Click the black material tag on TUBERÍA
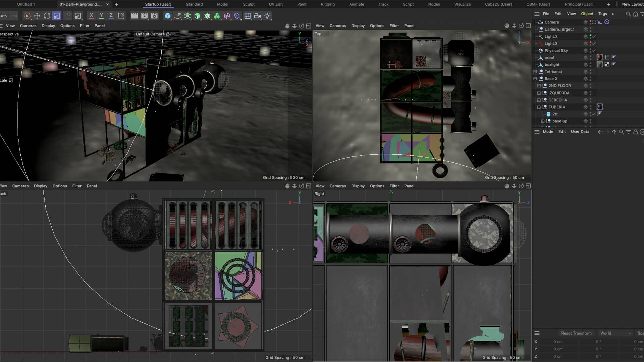The height and width of the screenshot is (362, 644). point(600,107)
